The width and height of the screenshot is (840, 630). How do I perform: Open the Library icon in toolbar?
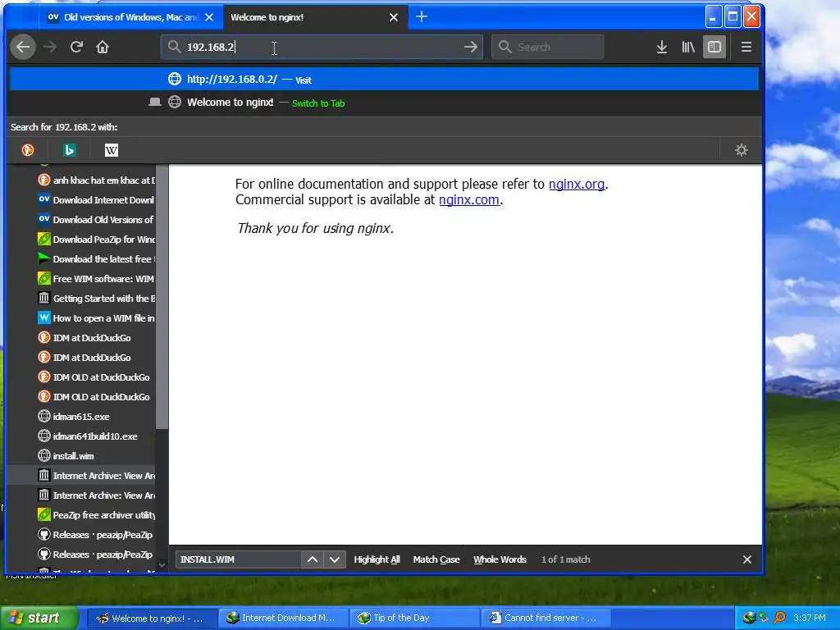[x=688, y=47]
